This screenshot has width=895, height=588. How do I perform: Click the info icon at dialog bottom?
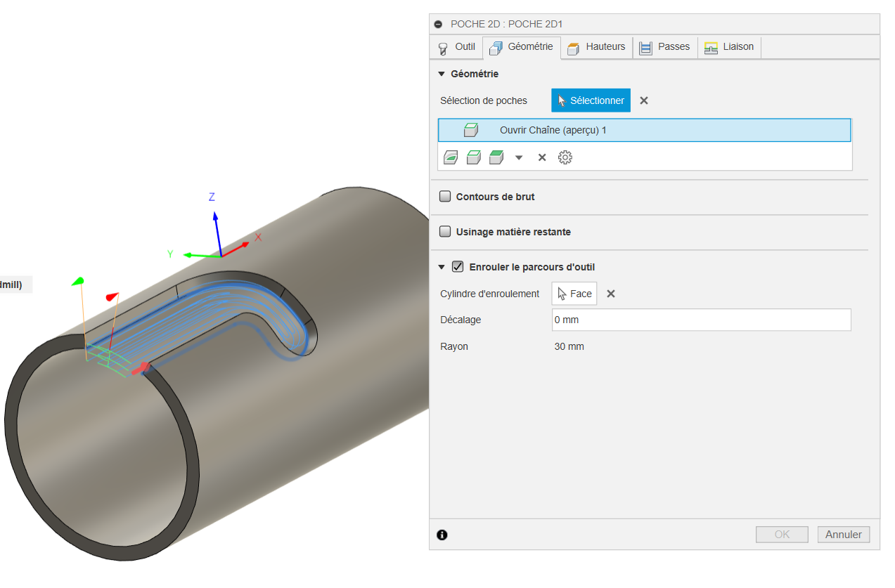[x=442, y=535]
